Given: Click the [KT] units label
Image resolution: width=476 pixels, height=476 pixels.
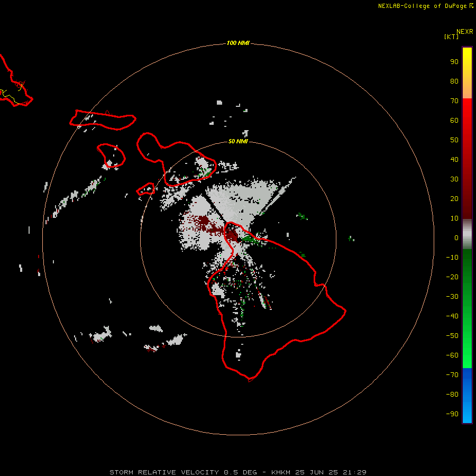Looking at the screenshot, I should (452, 36).
